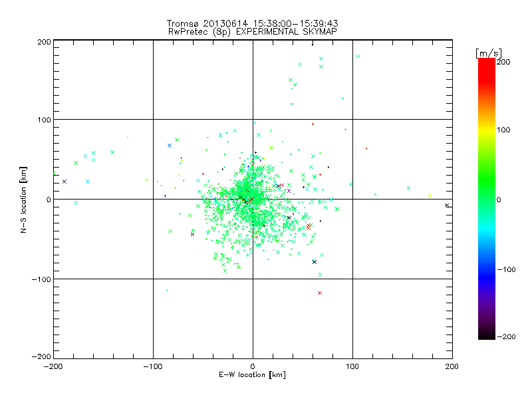Select the E-W axis '-200' tick label
The width and height of the screenshot is (532, 399).
point(53,366)
